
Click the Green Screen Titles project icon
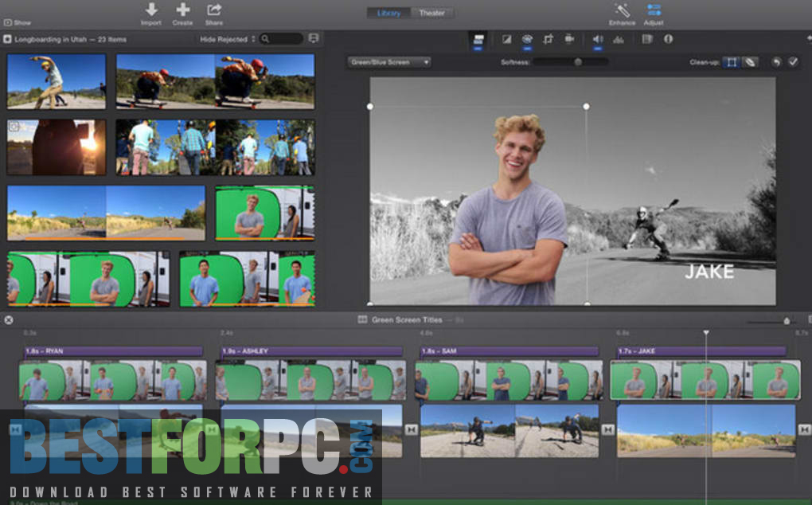[362, 319]
